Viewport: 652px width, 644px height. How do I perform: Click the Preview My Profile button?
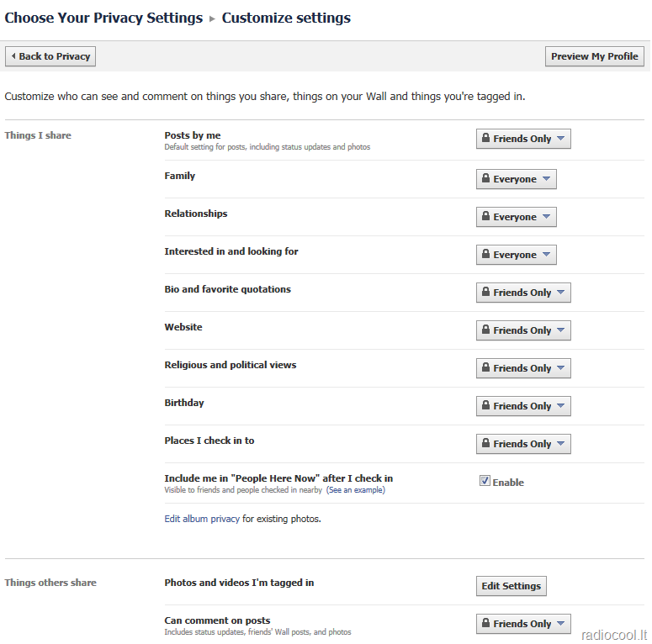click(x=594, y=56)
